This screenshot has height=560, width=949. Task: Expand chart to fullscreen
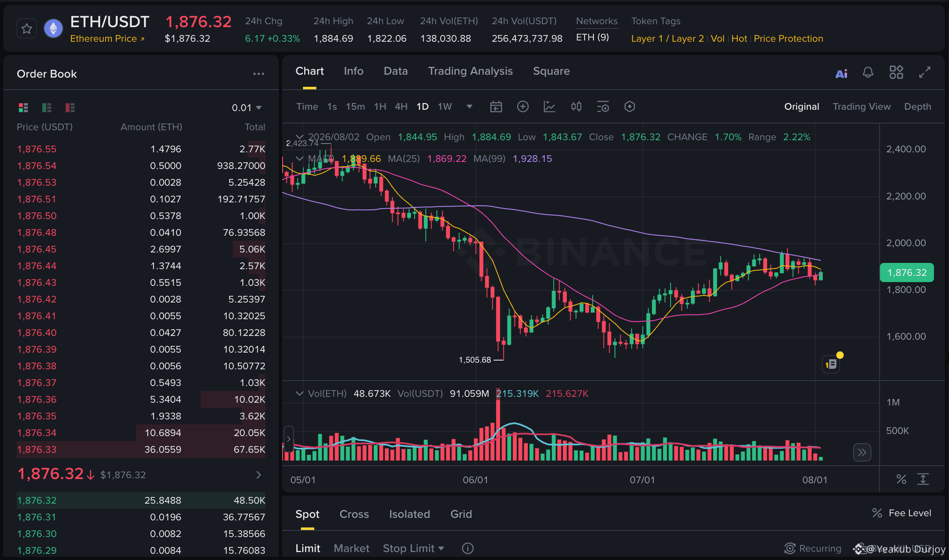925,72
